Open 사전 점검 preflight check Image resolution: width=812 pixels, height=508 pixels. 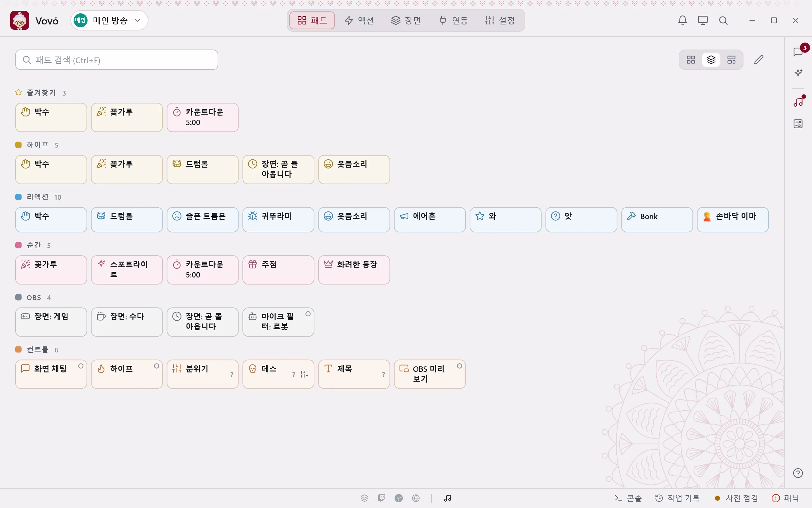(x=736, y=498)
